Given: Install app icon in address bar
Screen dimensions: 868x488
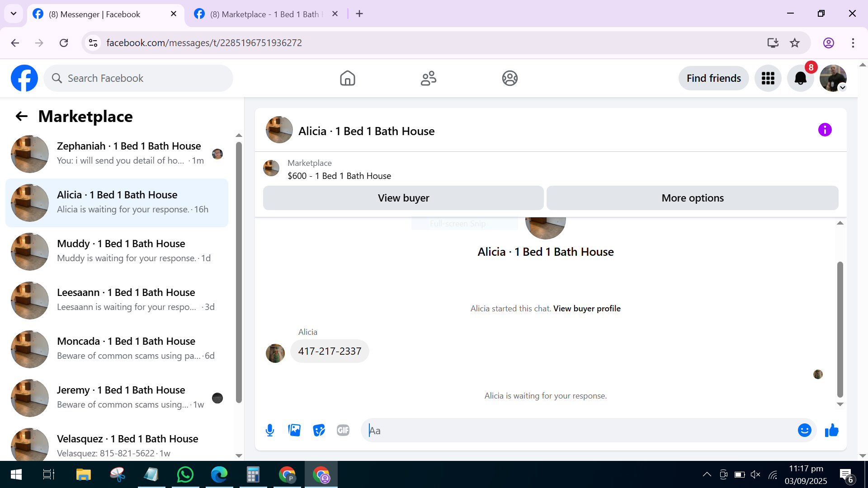Looking at the screenshot, I should [773, 43].
